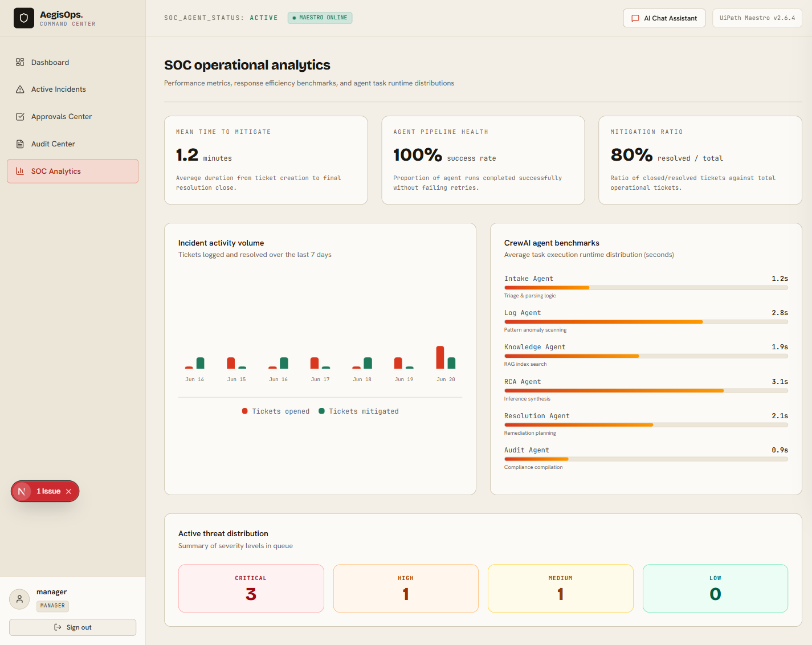
Task: Select the Critical threat severity card
Action: (251, 589)
